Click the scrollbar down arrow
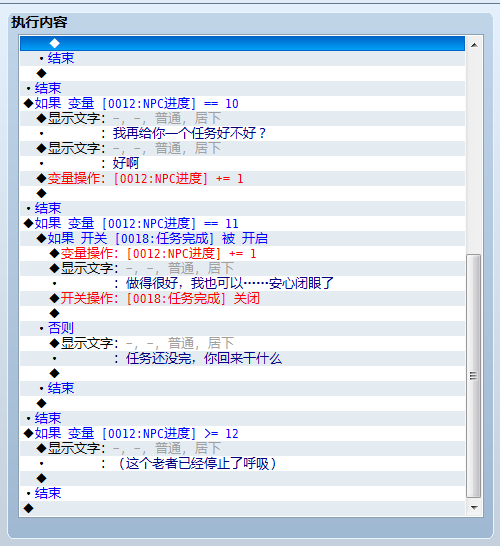 474,507
